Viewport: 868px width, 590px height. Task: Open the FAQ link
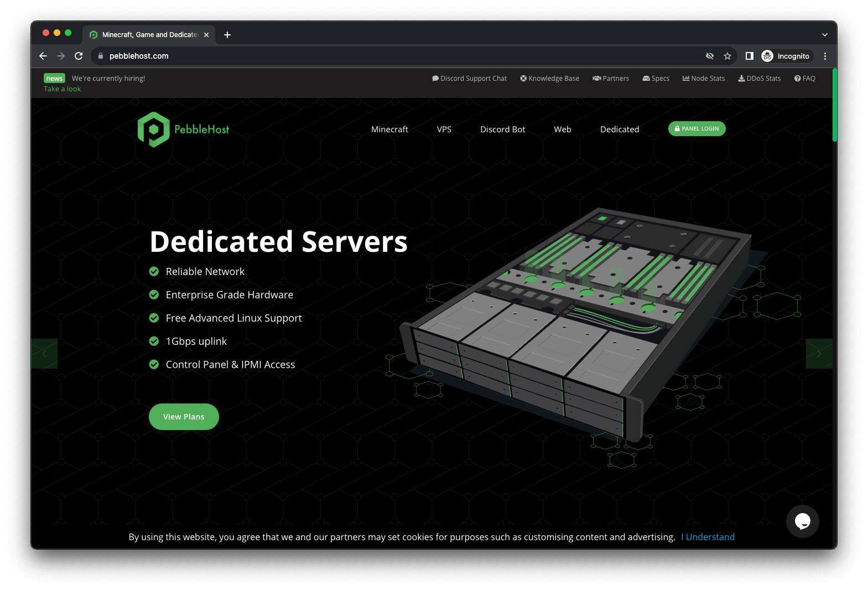pyautogui.click(x=805, y=79)
